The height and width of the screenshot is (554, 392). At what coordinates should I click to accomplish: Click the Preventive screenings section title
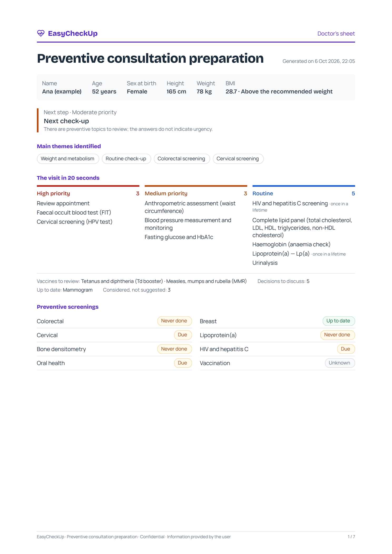click(x=68, y=307)
